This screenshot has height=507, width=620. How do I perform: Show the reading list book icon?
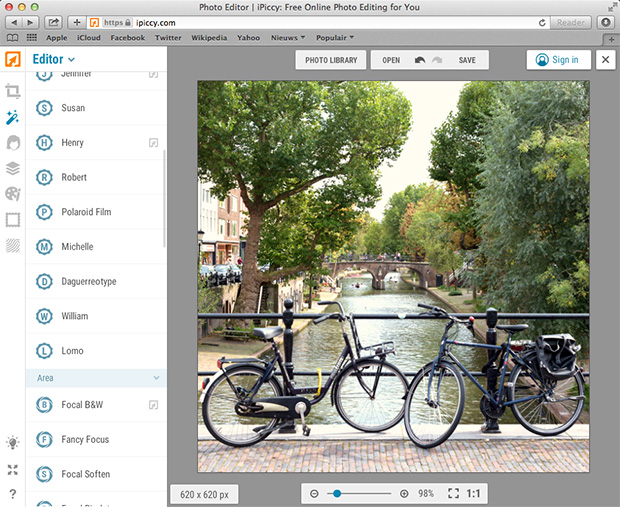[13, 38]
